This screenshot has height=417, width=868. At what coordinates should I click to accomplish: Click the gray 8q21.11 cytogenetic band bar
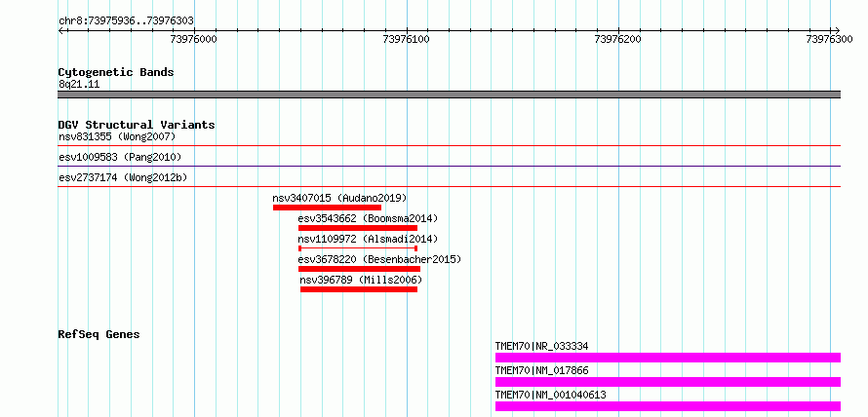450,95
